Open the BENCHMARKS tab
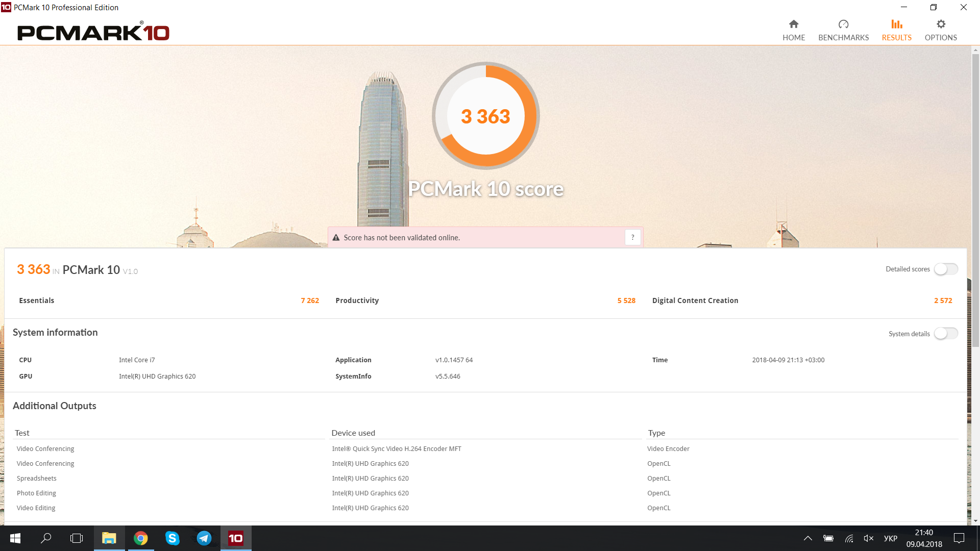Screen dimensions: 980x551 coord(843,30)
